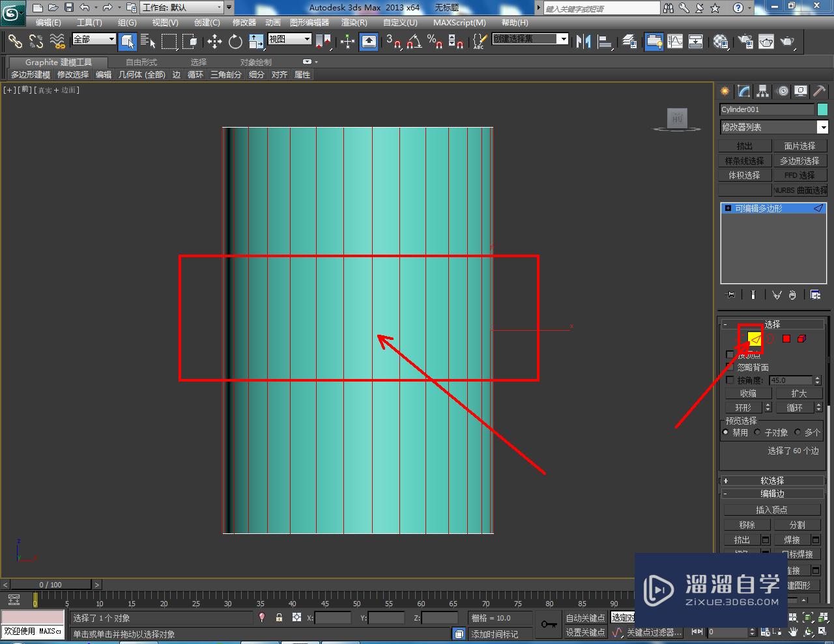Open the 工作台: 默认 workspace dropdown
Viewport: 834px width, 644px height.
(x=182, y=8)
